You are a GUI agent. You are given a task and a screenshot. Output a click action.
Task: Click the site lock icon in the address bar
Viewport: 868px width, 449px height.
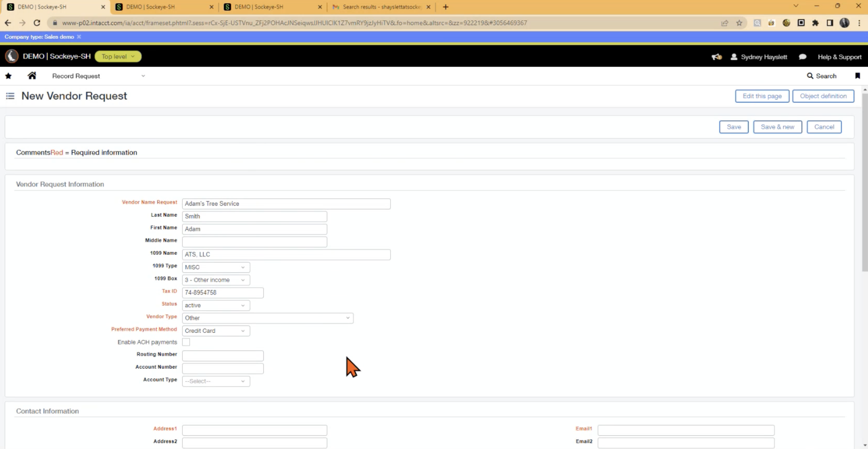coord(55,23)
